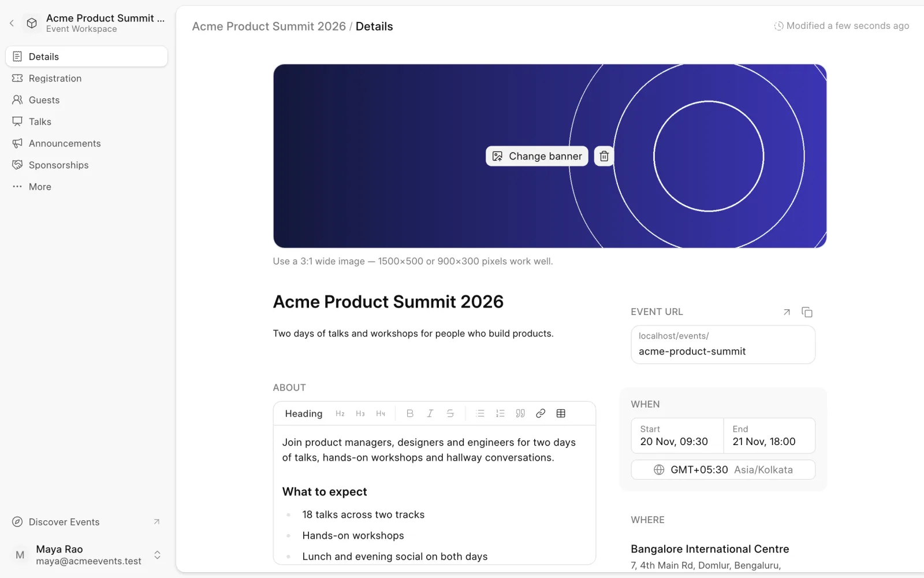Click Acme Product Summit 2026 breadcrumb
The width and height of the screenshot is (924, 578).
(269, 27)
